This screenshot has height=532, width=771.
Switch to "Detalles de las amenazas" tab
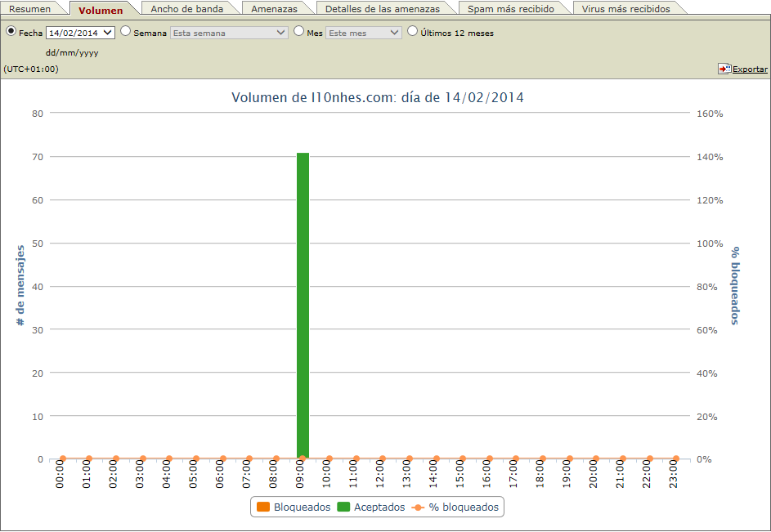point(386,7)
